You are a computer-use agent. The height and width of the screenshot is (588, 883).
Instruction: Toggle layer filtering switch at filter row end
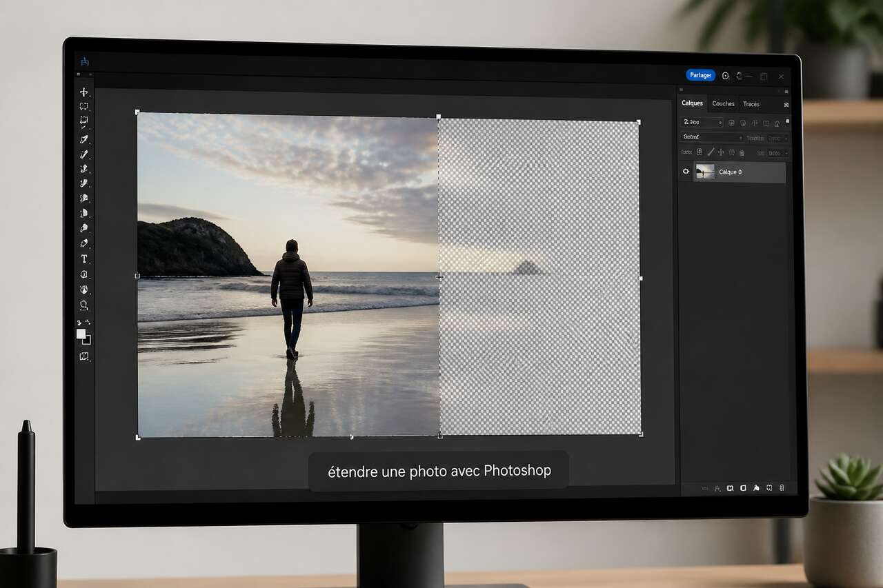787,122
